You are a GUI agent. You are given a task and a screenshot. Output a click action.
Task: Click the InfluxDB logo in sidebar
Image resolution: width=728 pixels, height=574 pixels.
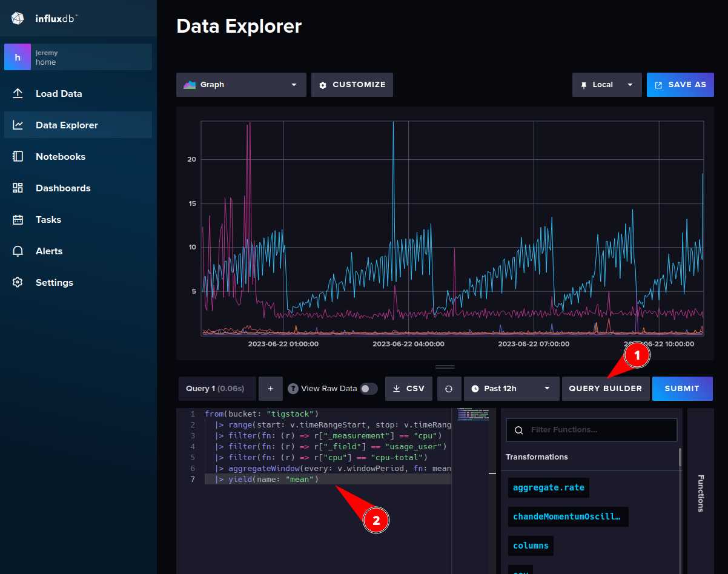tap(17, 18)
